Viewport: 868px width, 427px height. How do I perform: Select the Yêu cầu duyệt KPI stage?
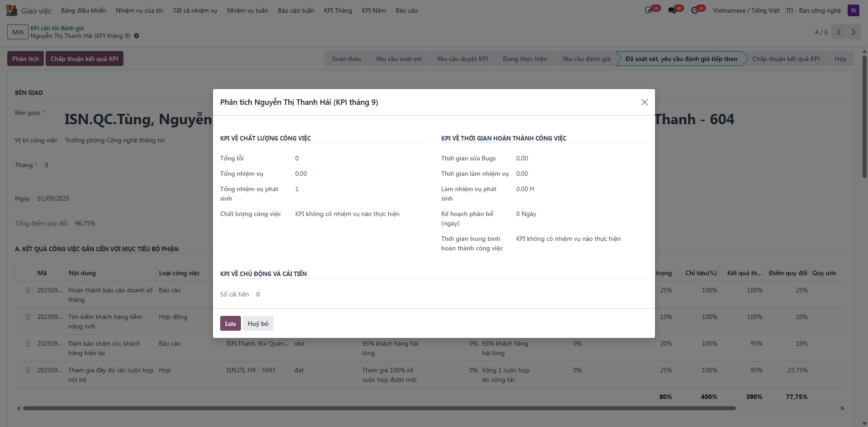pos(462,59)
